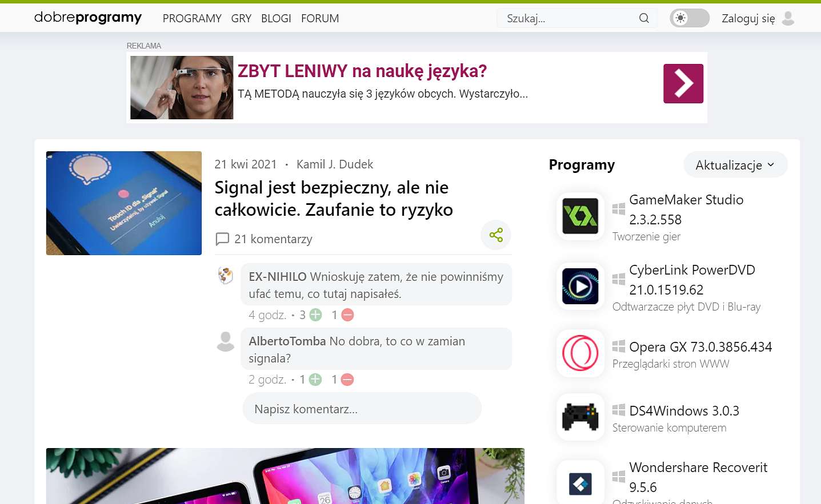Click Odtwarzacze płyt DVD i Blu-ray category
Screen dimensions: 821x504
click(x=686, y=307)
